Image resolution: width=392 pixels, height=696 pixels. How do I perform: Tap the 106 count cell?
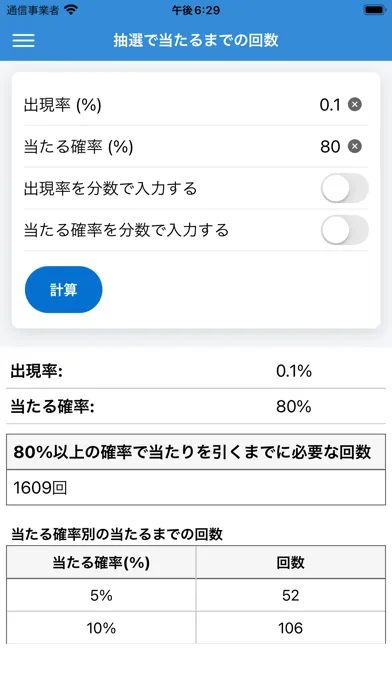(291, 628)
